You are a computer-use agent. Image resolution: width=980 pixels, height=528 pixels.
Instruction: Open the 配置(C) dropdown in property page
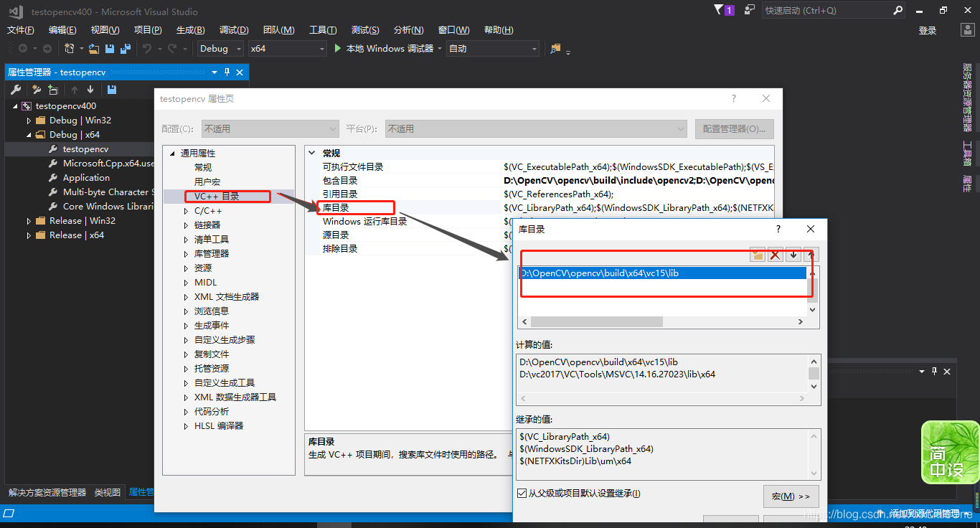(x=270, y=129)
